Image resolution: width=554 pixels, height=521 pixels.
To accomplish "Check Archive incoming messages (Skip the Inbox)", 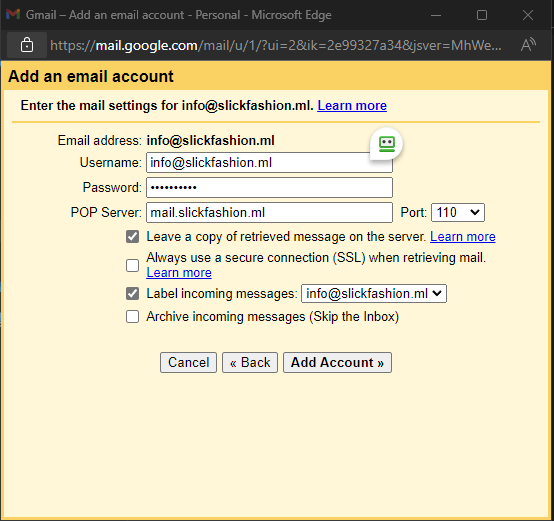I will tap(132, 316).
